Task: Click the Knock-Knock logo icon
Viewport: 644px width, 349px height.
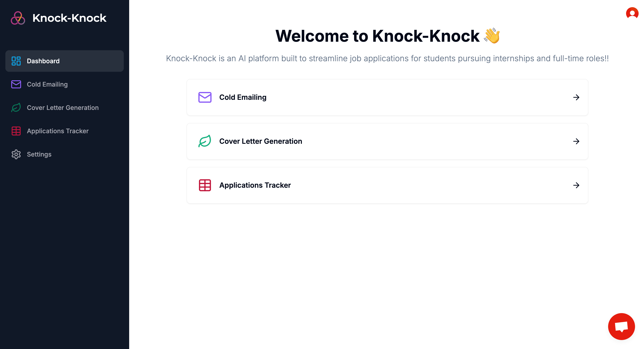Action: (x=18, y=18)
